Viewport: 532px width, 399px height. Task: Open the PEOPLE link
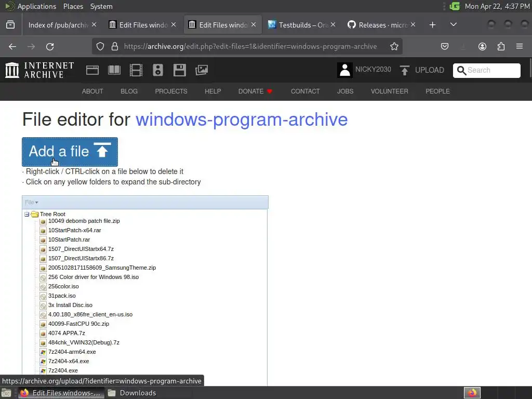coord(437,91)
